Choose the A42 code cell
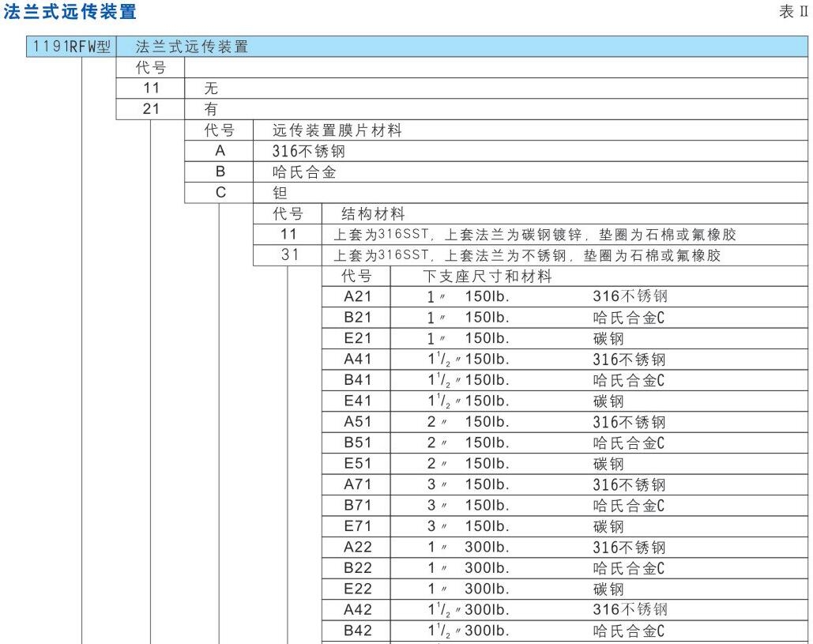Image resolution: width=813 pixels, height=644 pixels. pyautogui.click(x=357, y=610)
